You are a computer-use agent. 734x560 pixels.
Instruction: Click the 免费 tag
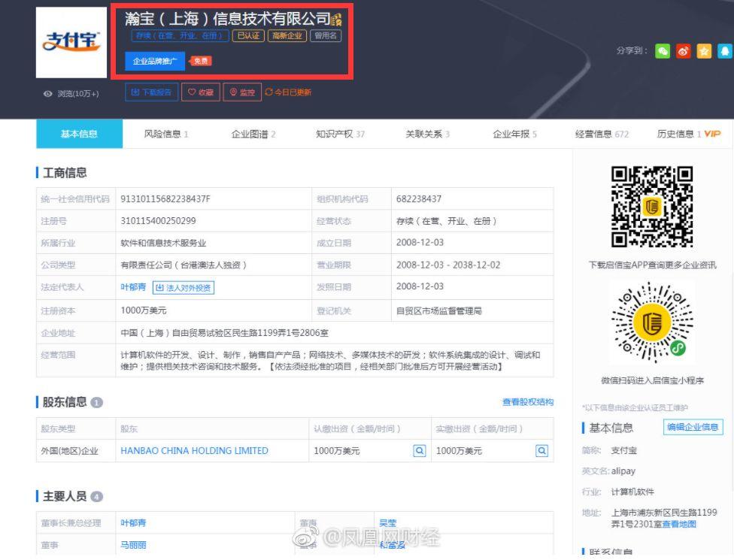(x=200, y=61)
